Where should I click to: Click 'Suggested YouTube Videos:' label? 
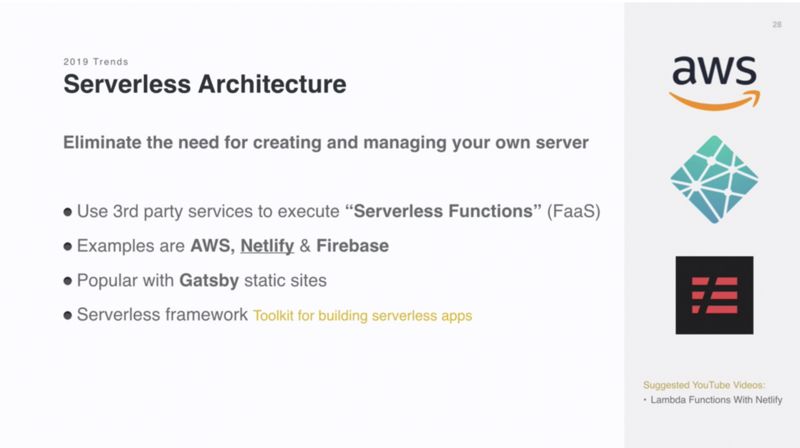(704, 385)
